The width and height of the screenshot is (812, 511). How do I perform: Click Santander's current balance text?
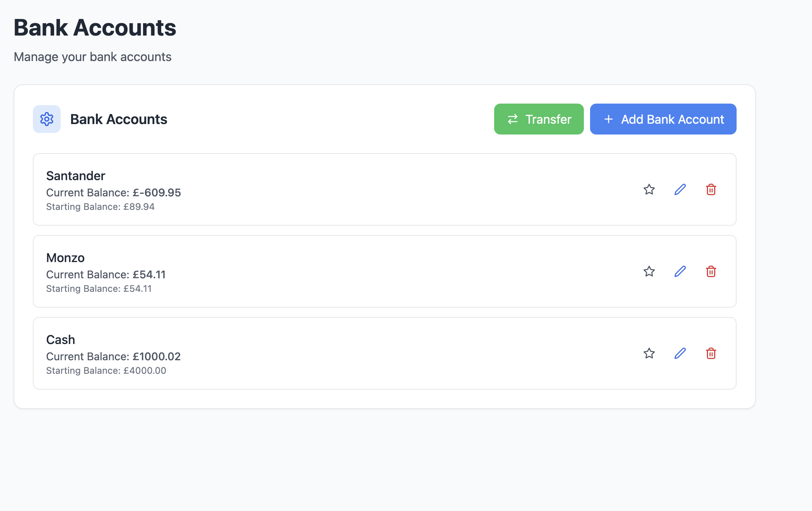click(x=113, y=192)
